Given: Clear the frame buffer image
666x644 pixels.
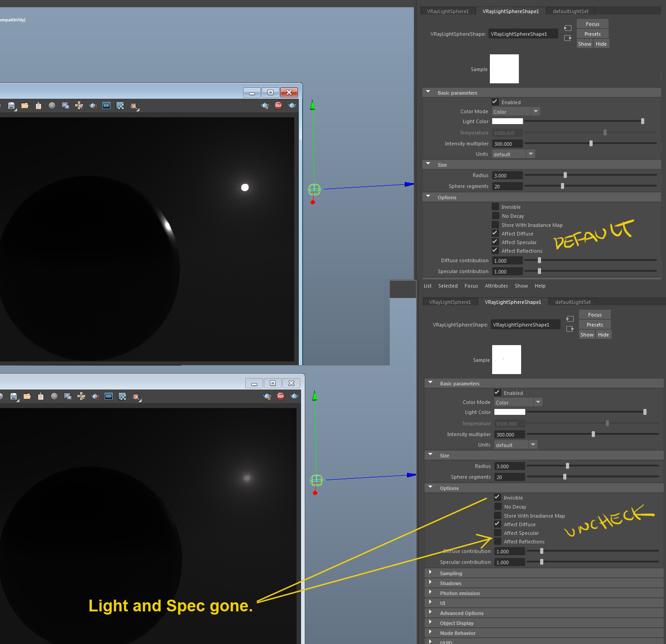Looking at the screenshot, I should [52, 106].
